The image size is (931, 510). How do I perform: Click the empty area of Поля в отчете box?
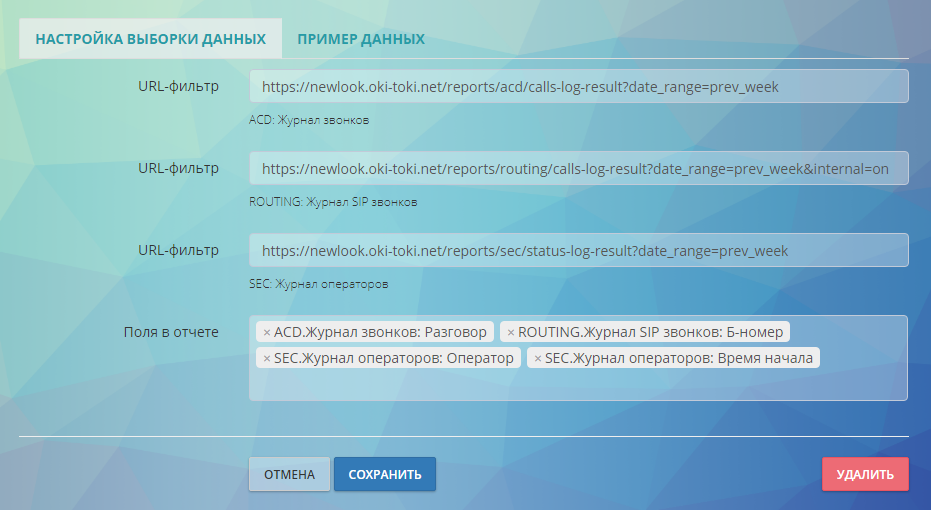click(x=578, y=385)
